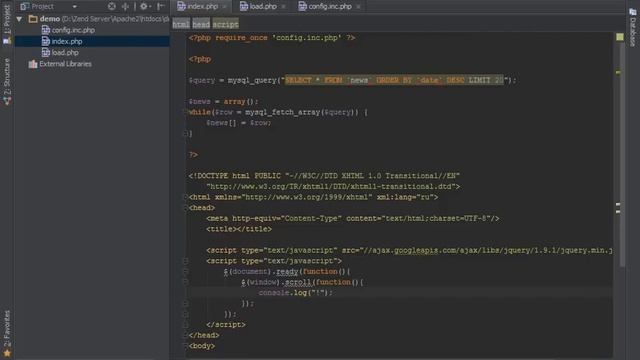
Task: Click the Favorites star icon
Action: click(7, 353)
